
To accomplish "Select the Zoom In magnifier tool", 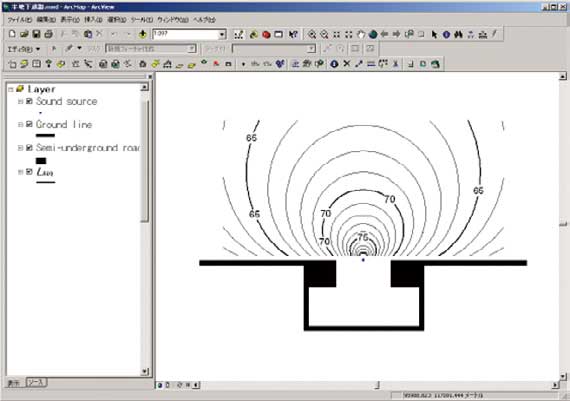I will 312,34.
